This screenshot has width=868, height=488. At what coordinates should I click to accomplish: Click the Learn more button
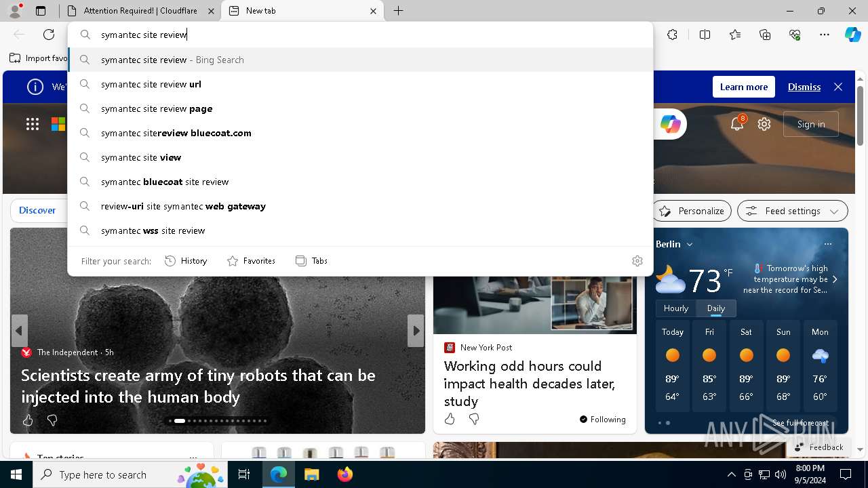[x=744, y=87]
